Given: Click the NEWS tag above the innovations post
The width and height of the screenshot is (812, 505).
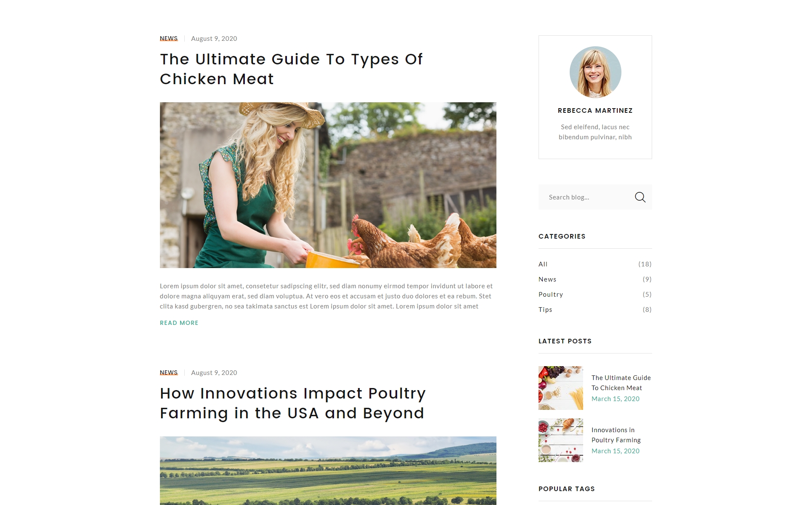Looking at the screenshot, I should [169, 372].
